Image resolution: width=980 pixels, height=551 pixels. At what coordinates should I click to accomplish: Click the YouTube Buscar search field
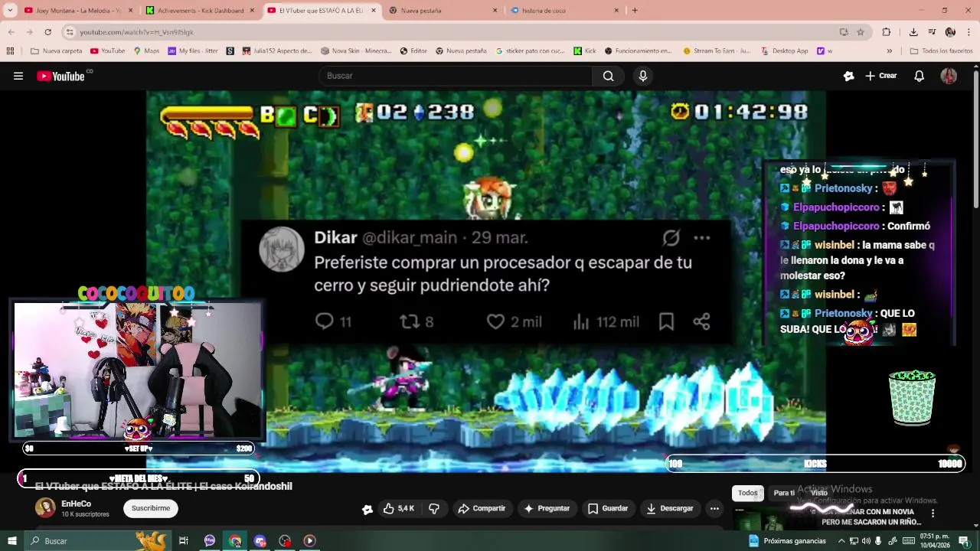pyautogui.click(x=456, y=76)
